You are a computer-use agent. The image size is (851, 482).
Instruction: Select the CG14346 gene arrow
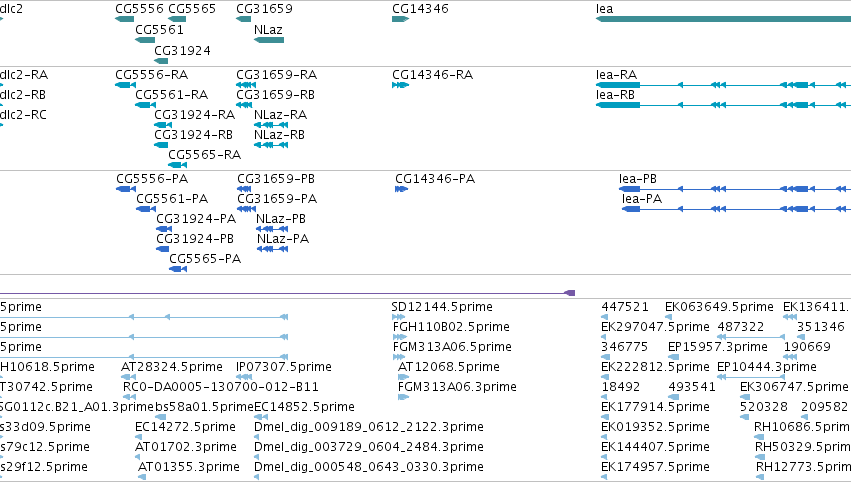(400, 19)
